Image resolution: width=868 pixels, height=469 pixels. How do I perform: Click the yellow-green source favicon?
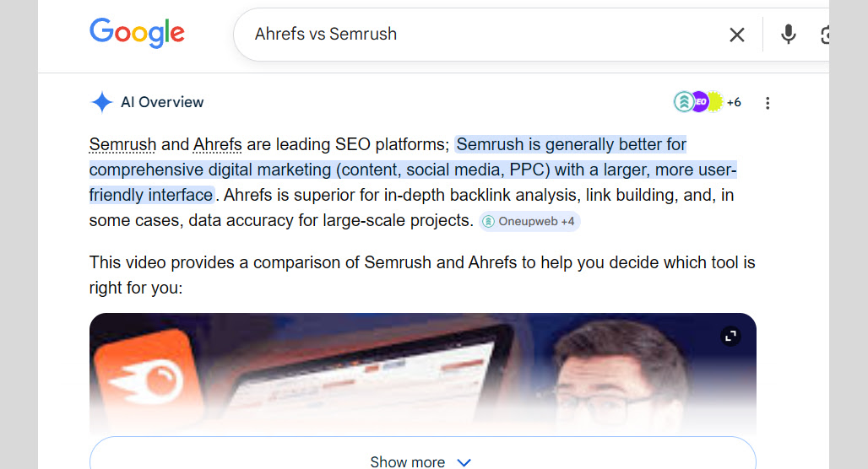[x=715, y=102]
